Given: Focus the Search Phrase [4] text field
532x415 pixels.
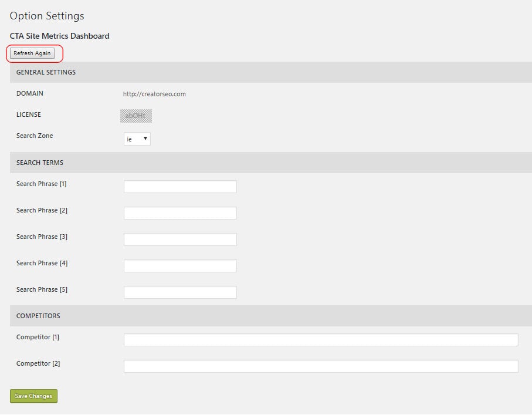Looking at the screenshot, I should pyautogui.click(x=179, y=265).
